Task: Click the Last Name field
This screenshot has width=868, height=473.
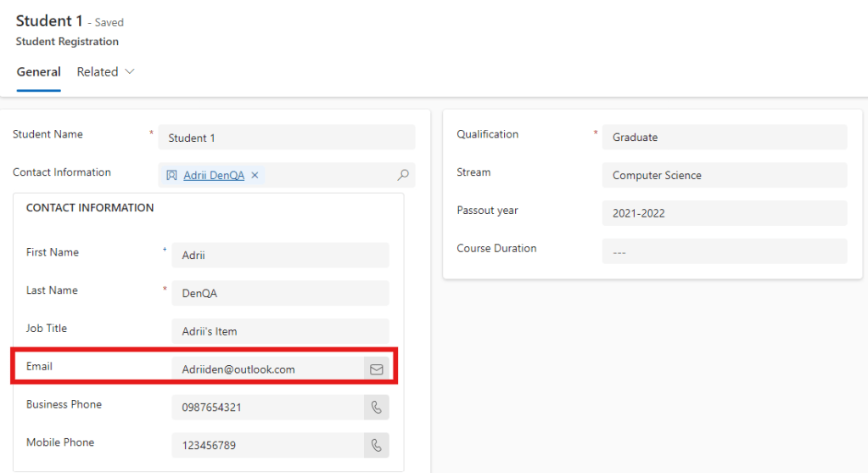Action: [280, 293]
